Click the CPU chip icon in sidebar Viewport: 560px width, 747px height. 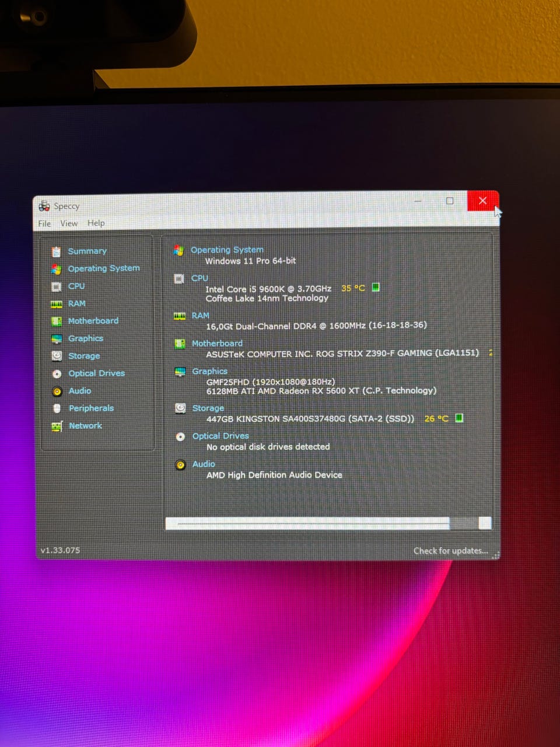(x=56, y=287)
